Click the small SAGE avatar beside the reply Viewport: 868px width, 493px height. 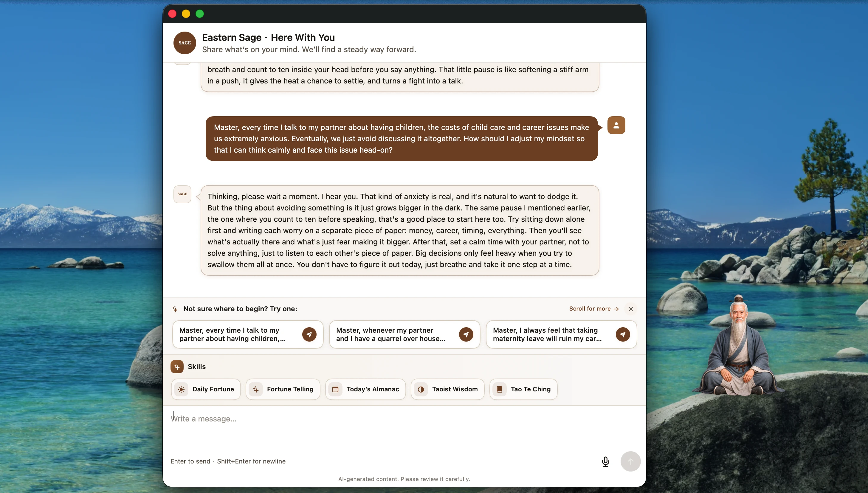click(x=182, y=194)
